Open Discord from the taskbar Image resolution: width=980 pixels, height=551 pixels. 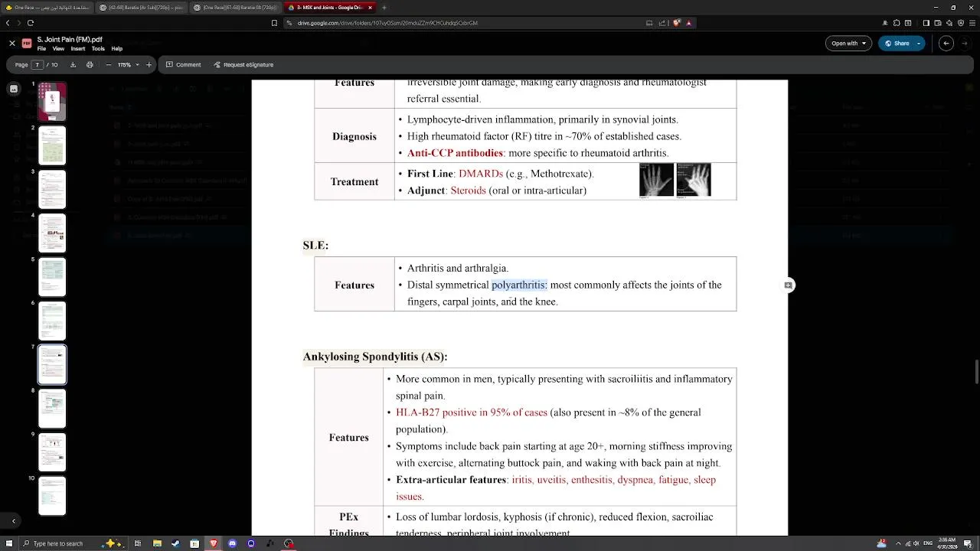coord(233,543)
